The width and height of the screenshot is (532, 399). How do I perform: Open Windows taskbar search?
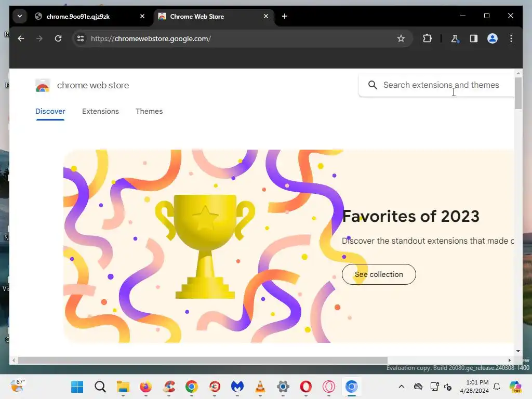[x=100, y=387]
